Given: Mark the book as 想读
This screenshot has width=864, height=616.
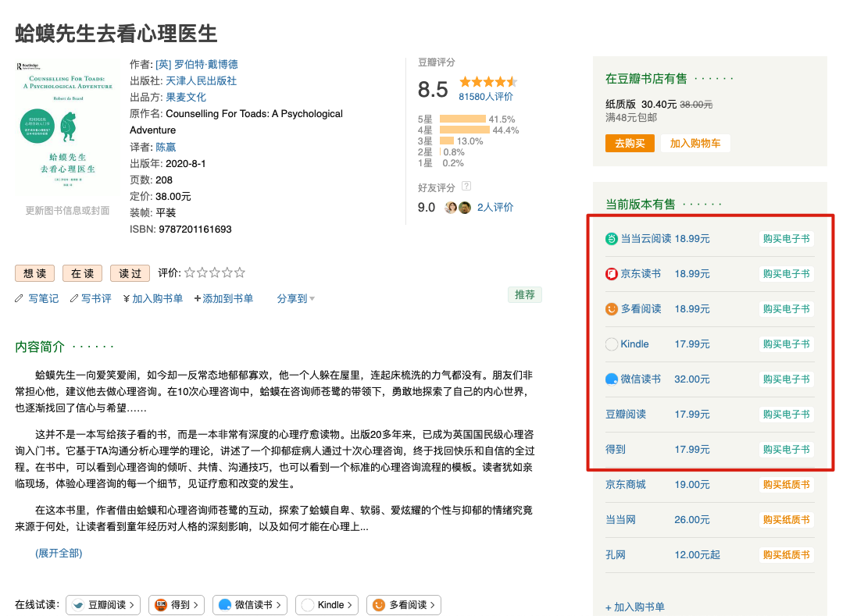Looking at the screenshot, I should (34, 273).
